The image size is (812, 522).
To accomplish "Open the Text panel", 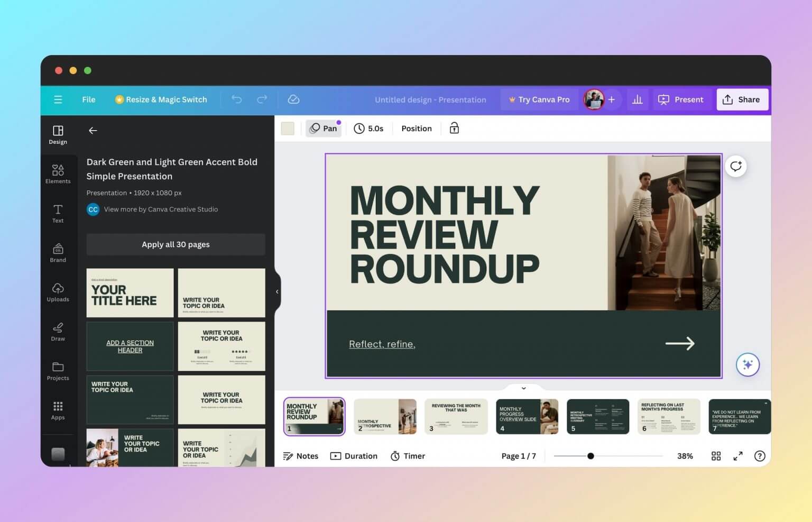I will pos(58,213).
